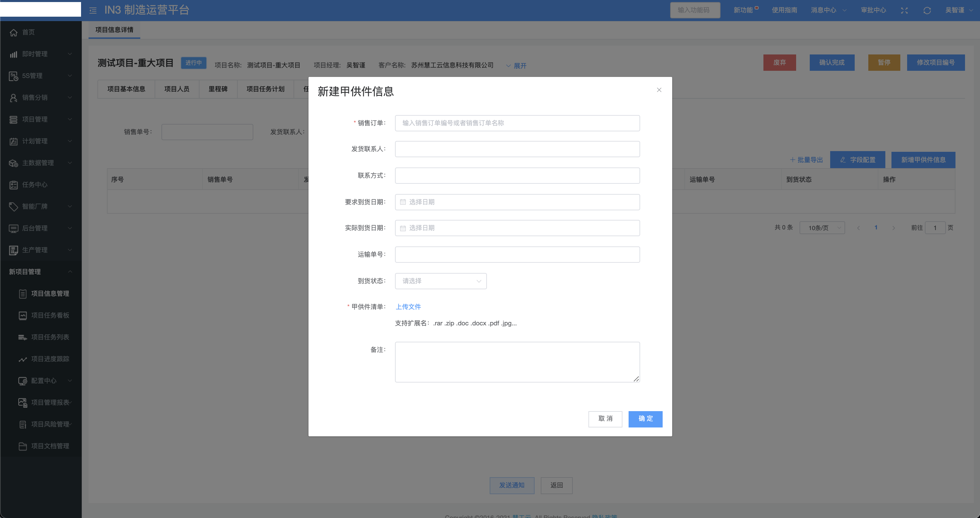The image size is (980, 518).
Task: Select the 里程碑 tab
Action: (x=218, y=89)
